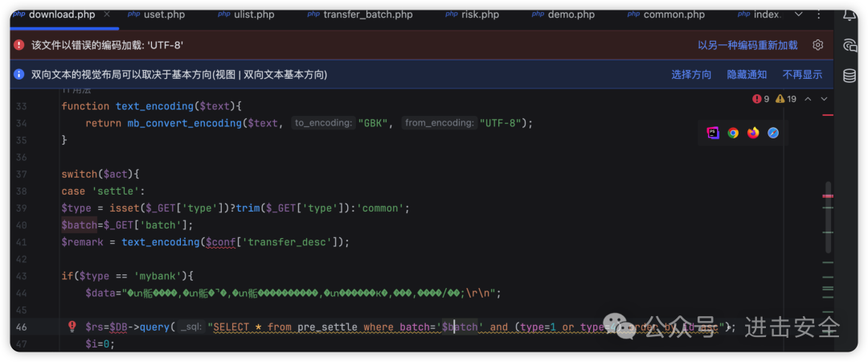The width and height of the screenshot is (868, 362).
Task: Expand the hidden tabs dropdown chevron
Action: 798,14
